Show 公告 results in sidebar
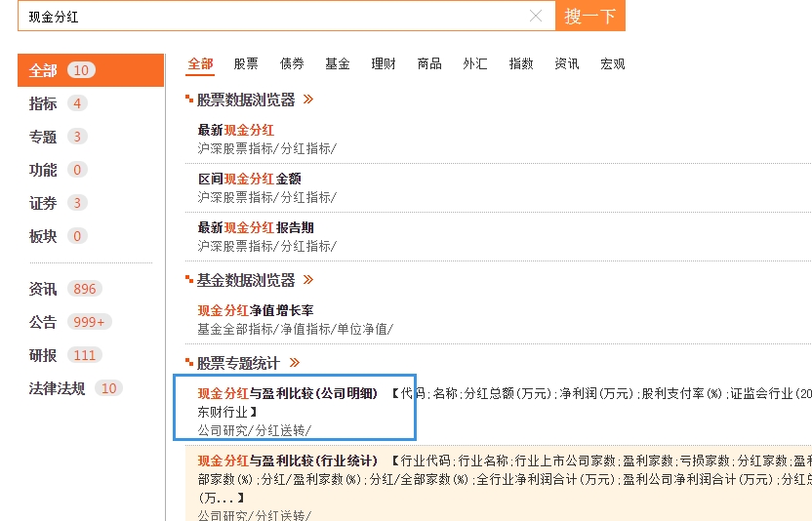The image size is (812, 521). [x=44, y=322]
